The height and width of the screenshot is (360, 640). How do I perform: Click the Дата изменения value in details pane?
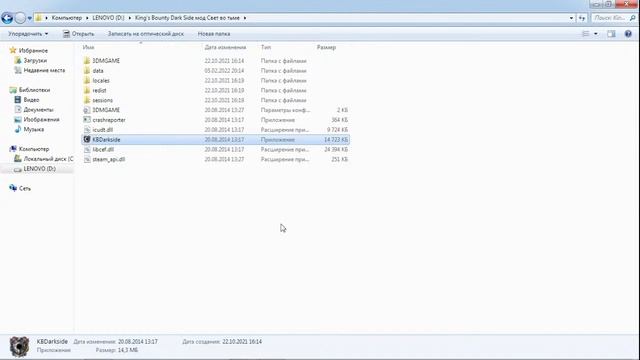point(138,342)
